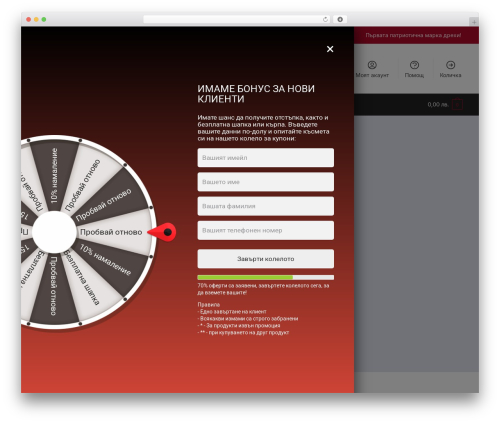Viewport: 500px width, 423px height.
Task: Click the white center hub of the wheel
Action: [x=54, y=232]
